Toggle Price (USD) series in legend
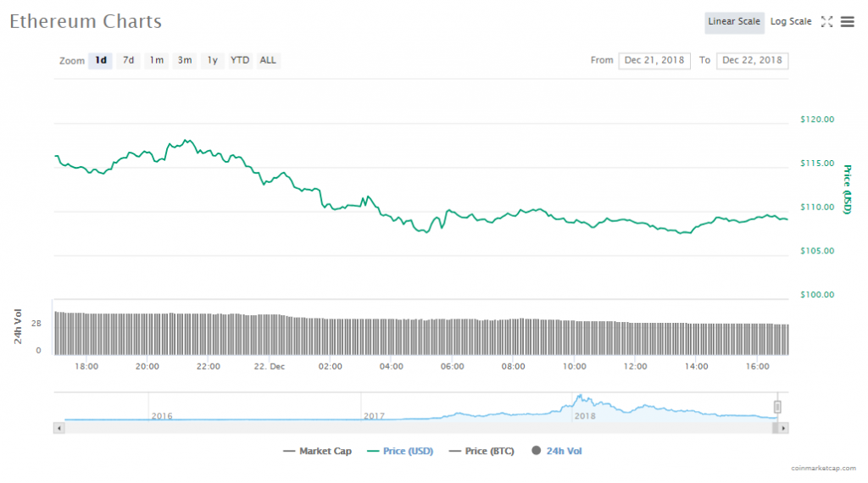Image resolution: width=868 pixels, height=483 pixels. [x=400, y=452]
